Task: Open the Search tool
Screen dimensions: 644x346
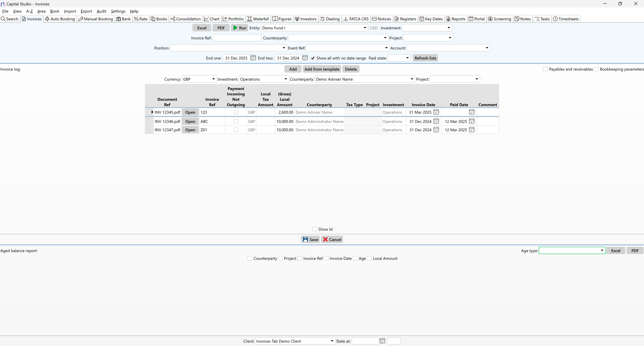Action: (x=10, y=19)
